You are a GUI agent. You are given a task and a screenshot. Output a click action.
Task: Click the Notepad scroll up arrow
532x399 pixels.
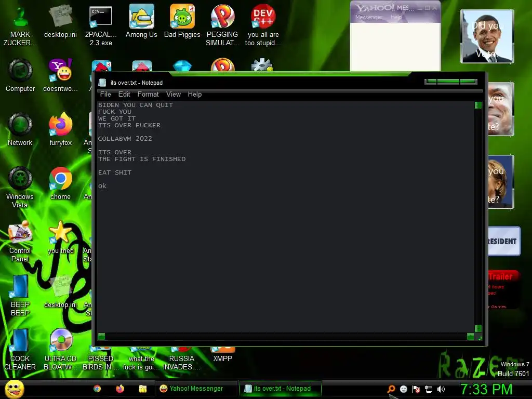point(478,105)
